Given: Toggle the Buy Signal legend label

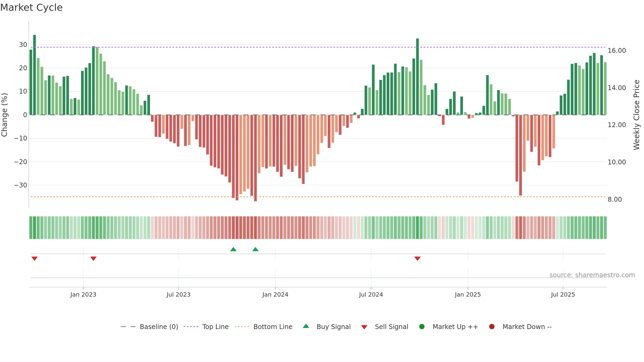Looking at the screenshot, I should [334, 327].
